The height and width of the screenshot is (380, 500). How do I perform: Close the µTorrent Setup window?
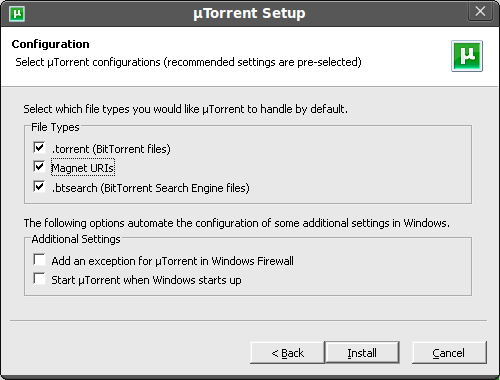[480, 11]
